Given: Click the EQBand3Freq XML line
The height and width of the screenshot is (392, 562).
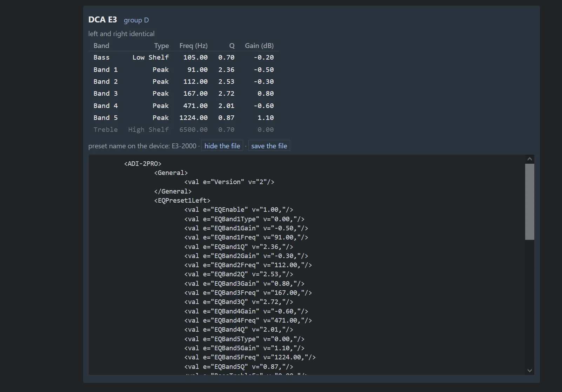Looking at the screenshot, I should [x=248, y=293].
